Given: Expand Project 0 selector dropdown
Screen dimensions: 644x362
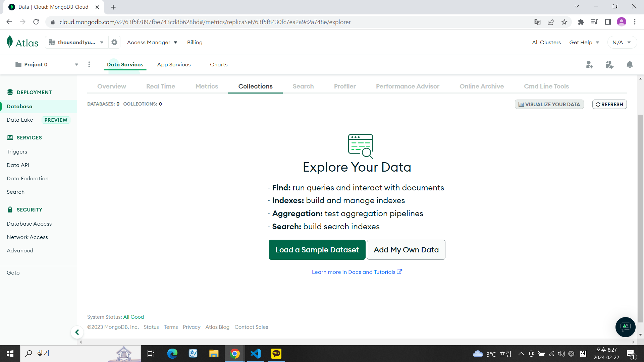Looking at the screenshot, I should [x=47, y=64].
